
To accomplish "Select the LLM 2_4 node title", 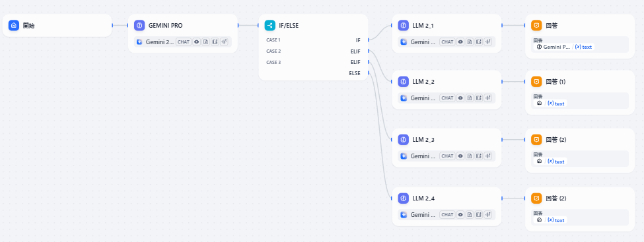I will coord(423,198).
